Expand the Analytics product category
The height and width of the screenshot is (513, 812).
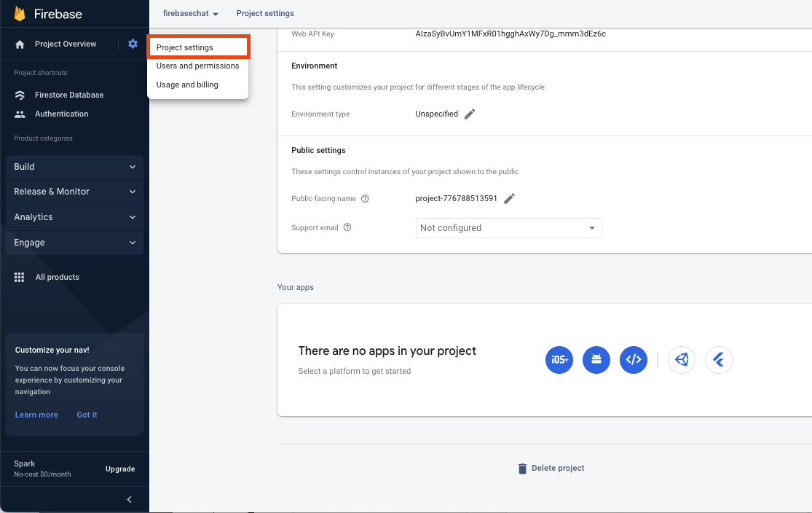coord(74,217)
